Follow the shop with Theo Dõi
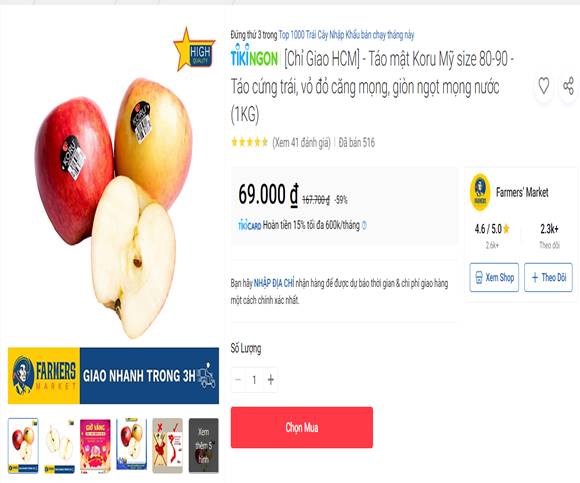580x483 pixels. [x=548, y=277]
